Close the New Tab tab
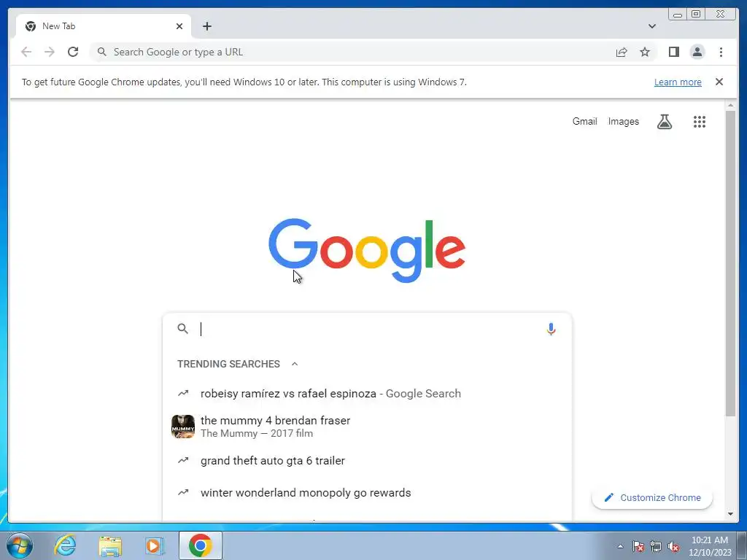Image resolution: width=747 pixels, height=560 pixels. point(179,26)
